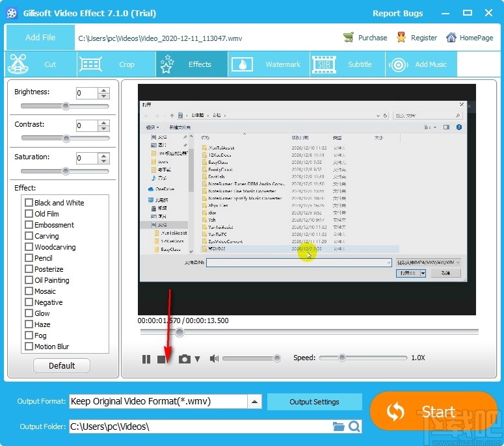
Task: Toggle Woodcarving effect checkbox
Action: tap(29, 247)
